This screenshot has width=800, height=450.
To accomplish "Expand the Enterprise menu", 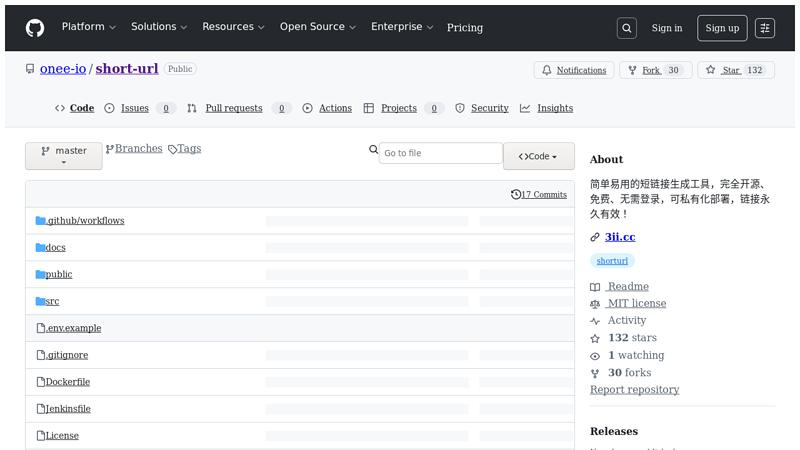I will coord(402,27).
